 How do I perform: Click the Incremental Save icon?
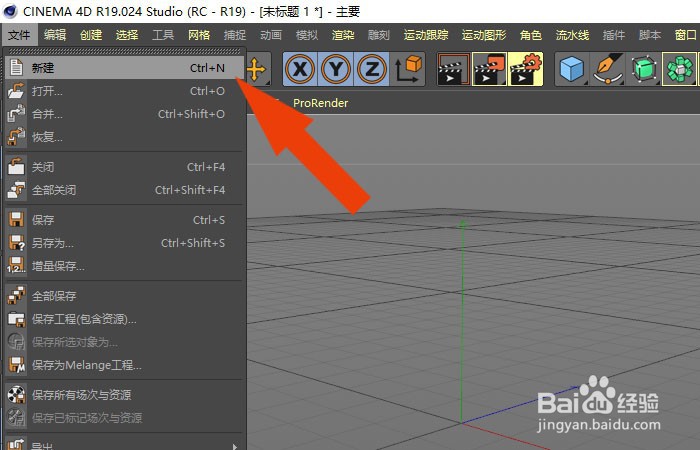tap(17, 266)
